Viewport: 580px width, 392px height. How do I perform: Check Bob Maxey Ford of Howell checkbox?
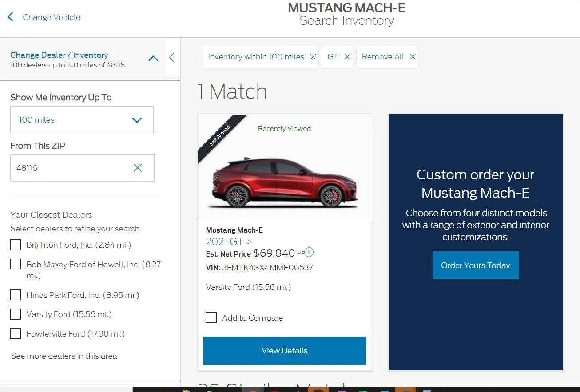pyautogui.click(x=16, y=264)
